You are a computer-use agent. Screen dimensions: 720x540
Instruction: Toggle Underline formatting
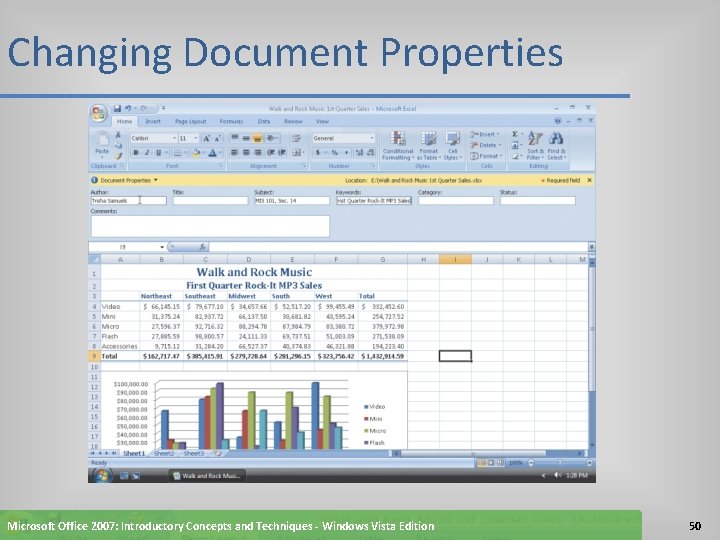pyautogui.click(x=158, y=152)
